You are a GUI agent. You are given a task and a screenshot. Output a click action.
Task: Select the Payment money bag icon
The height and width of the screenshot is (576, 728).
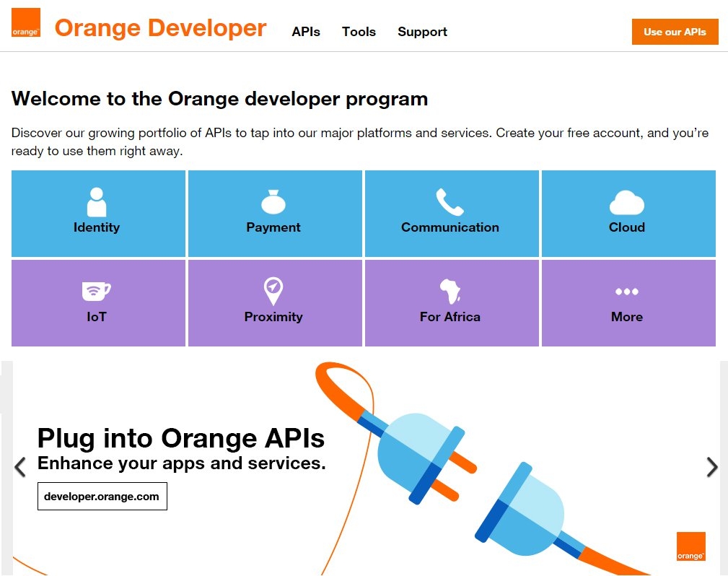(273, 202)
